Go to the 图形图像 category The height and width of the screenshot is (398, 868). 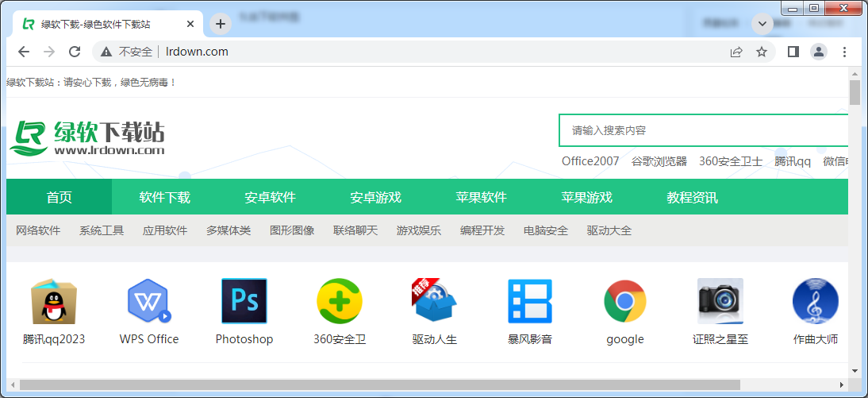(x=292, y=230)
